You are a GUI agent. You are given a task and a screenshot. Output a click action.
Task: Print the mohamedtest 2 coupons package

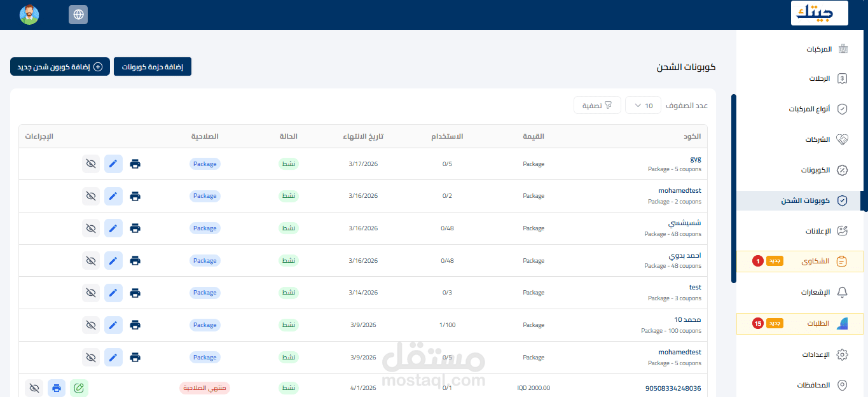pos(135,196)
